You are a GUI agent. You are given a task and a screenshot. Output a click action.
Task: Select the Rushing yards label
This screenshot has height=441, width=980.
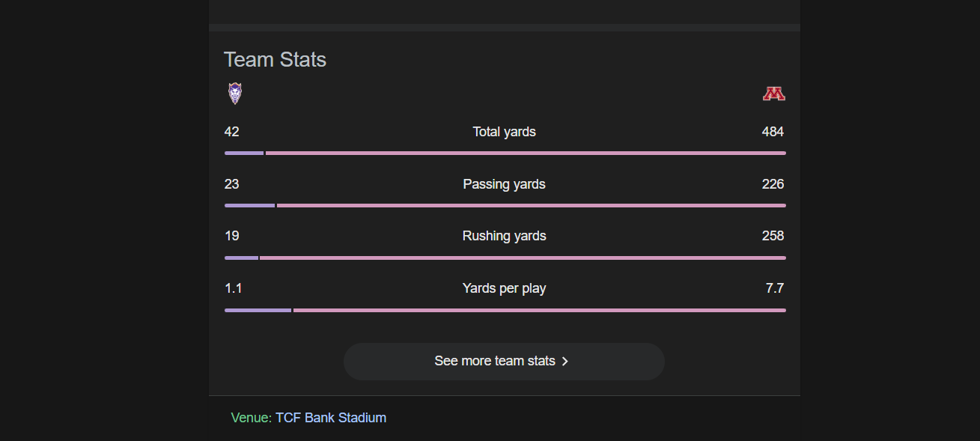(504, 236)
